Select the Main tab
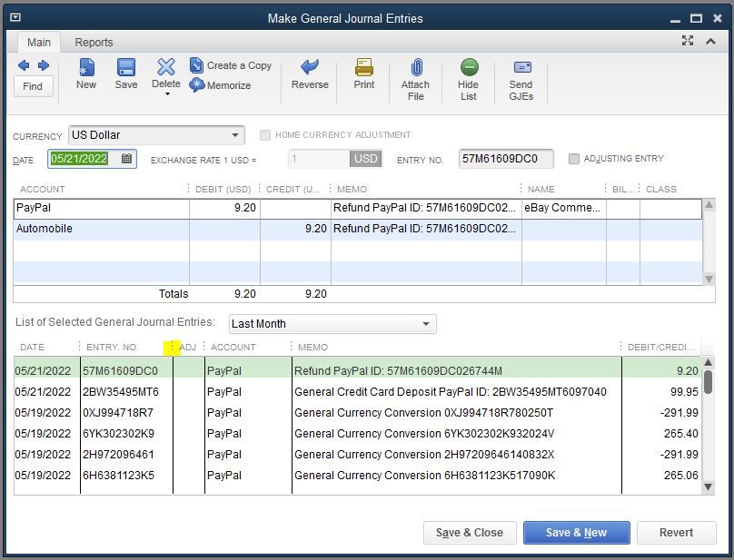 point(39,43)
